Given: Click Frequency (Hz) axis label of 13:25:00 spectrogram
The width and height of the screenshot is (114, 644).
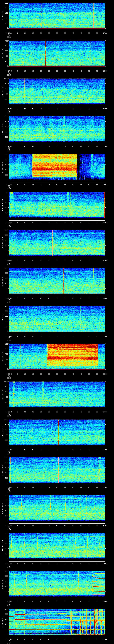Looking at the screenshot, I should (3, 356).
